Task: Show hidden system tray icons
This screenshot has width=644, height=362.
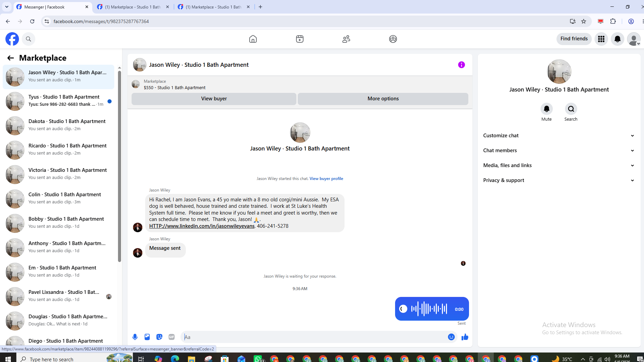Action: pyautogui.click(x=583, y=359)
